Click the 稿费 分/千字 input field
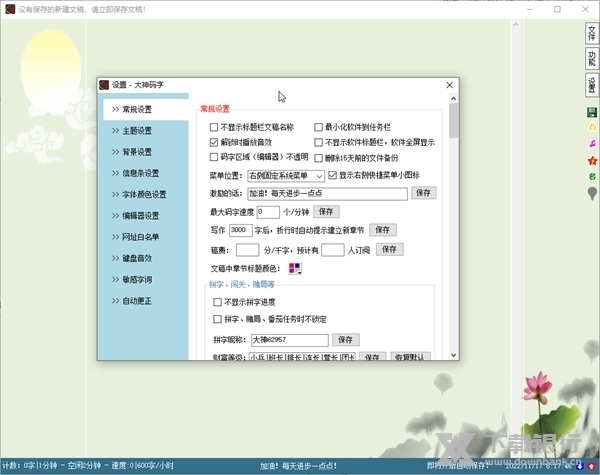This screenshot has height=475, width=600. point(248,250)
